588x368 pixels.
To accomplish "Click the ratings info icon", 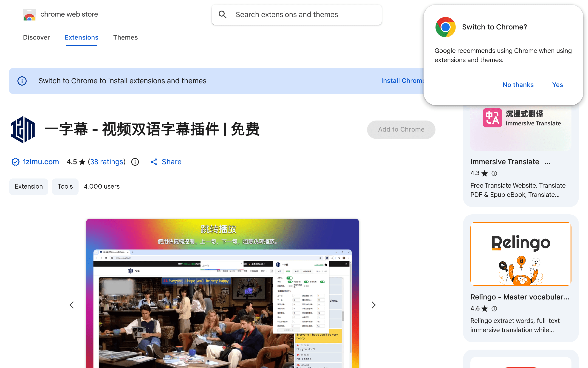I will click(135, 162).
